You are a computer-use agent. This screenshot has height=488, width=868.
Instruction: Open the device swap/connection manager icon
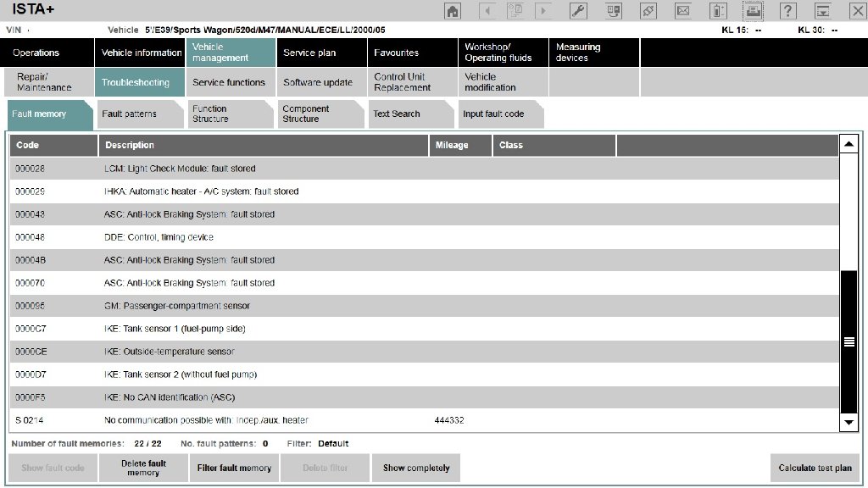(614, 10)
